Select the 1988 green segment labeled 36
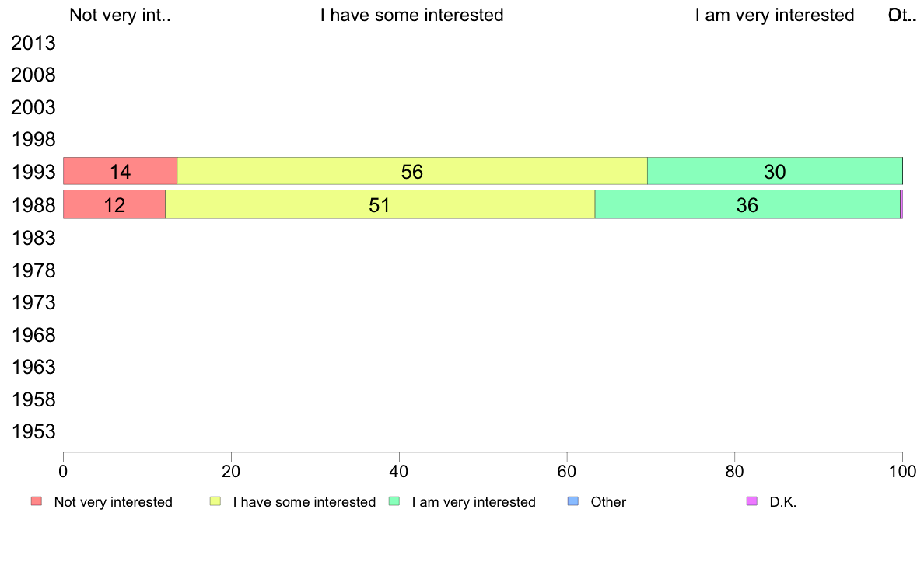The width and height of the screenshot is (924, 572). click(747, 204)
